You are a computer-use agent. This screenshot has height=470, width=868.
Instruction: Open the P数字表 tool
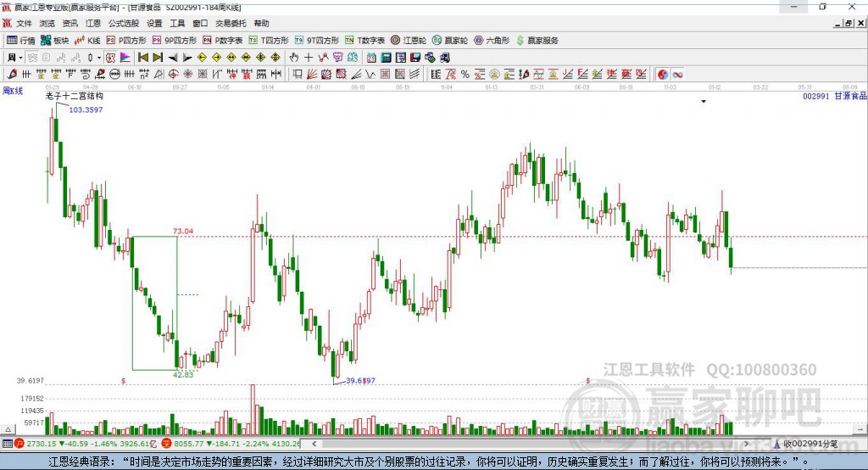[x=223, y=41]
